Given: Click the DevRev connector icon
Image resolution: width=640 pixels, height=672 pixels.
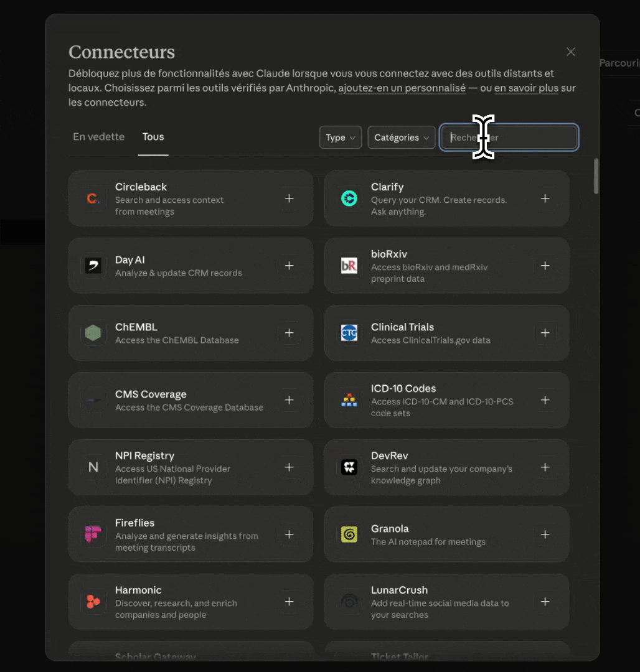Looking at the screenshot, I should coord(349,467).
